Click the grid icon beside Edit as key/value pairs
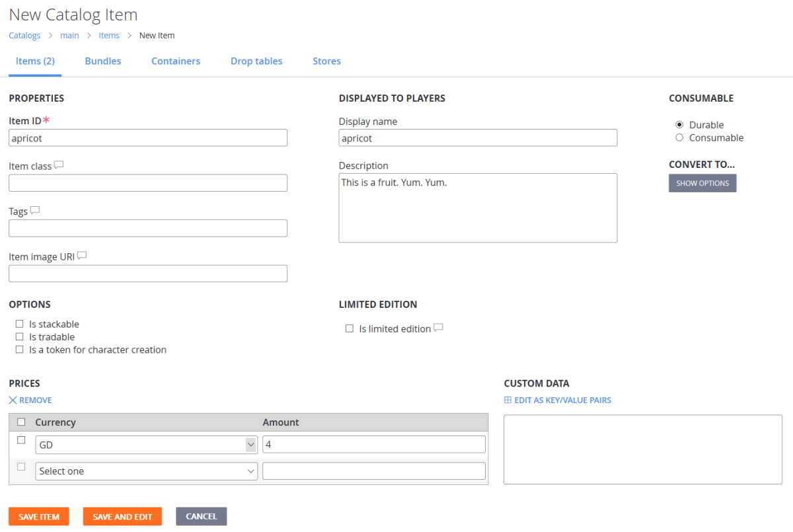Viewport: 793px width, 532px height. 508,400
